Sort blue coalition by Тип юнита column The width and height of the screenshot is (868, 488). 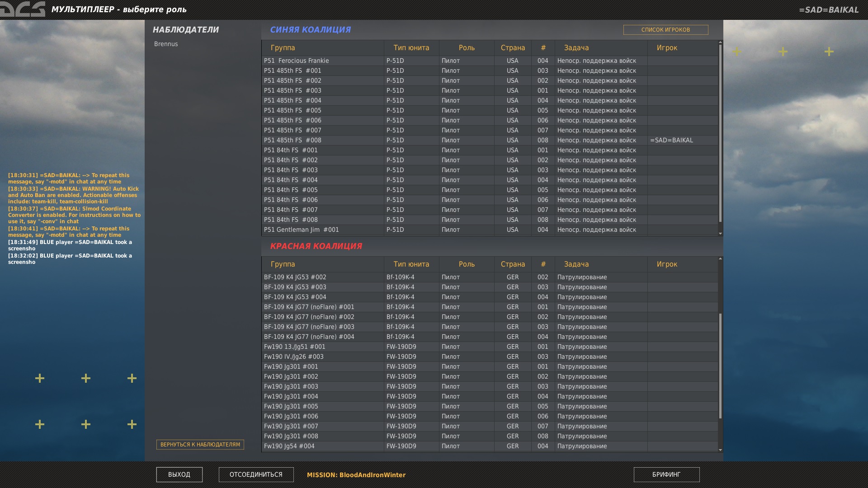411,48
